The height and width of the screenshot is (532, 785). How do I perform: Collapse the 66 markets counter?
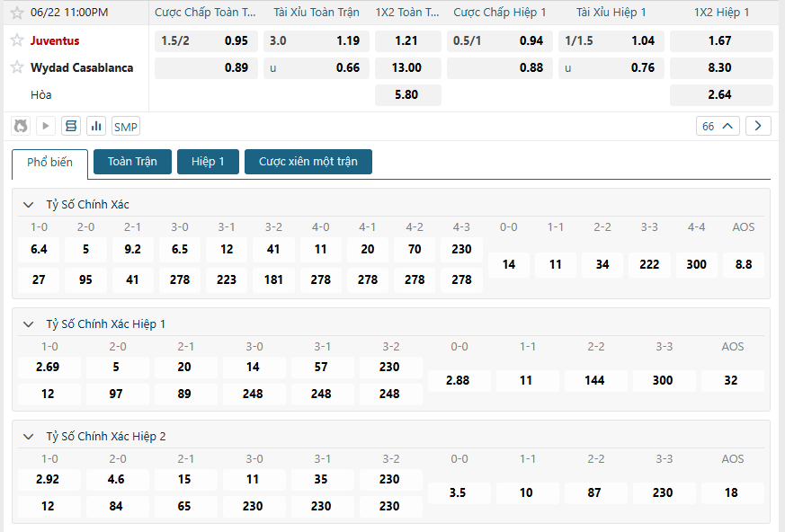pyautogui.click(x=718, y=126)
